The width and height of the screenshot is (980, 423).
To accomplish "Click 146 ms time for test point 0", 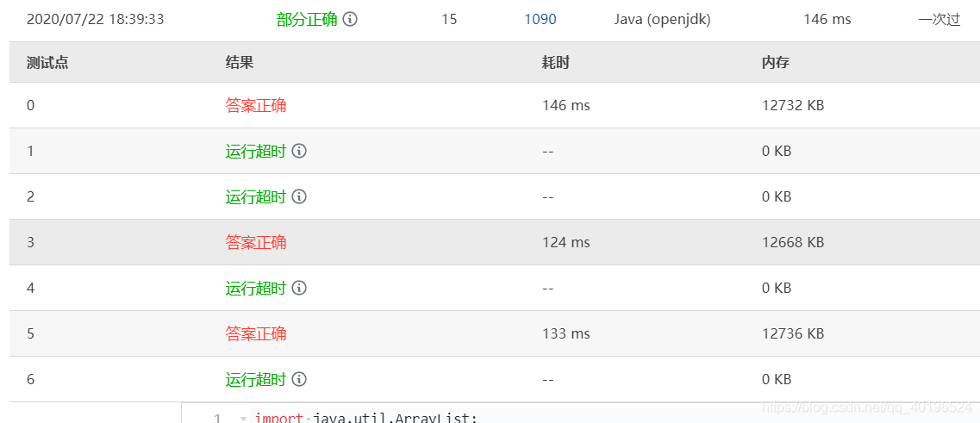I will coord(565,106).
